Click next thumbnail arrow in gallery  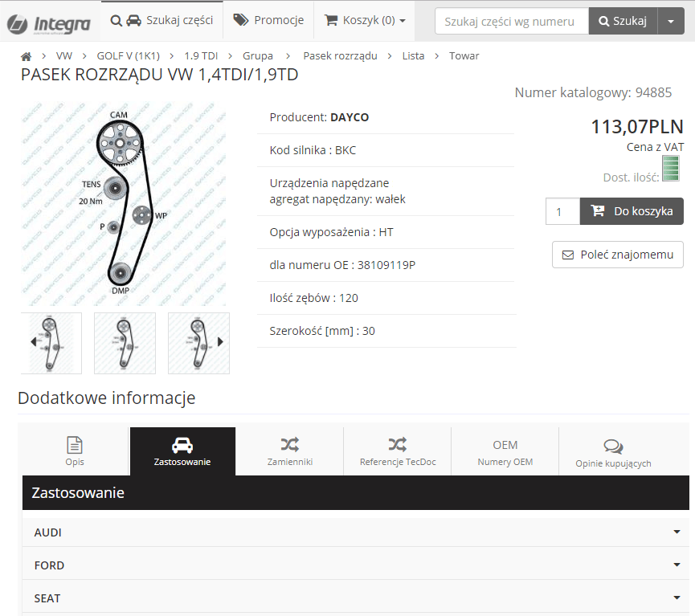pyautogui.click(x=221, y=341)
